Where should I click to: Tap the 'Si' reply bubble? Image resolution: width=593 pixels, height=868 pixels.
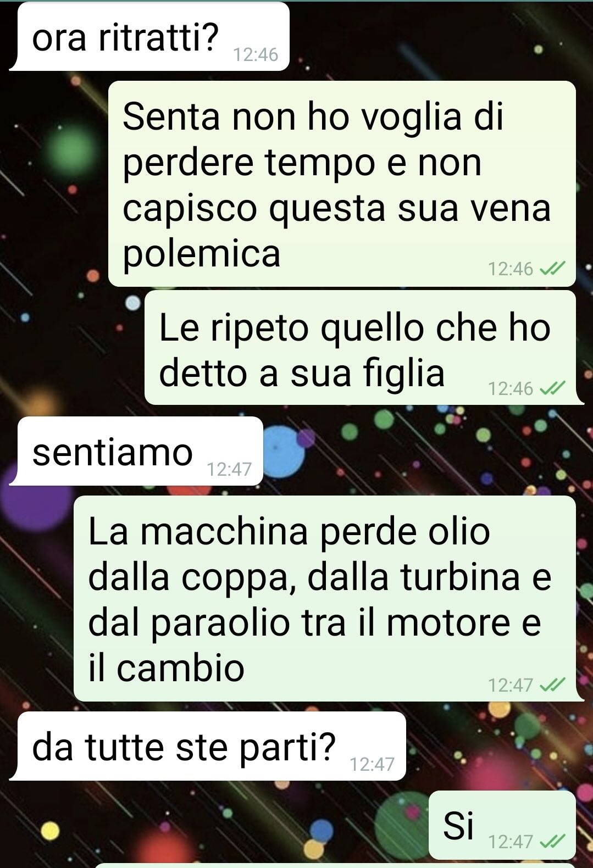pos(502,825)
